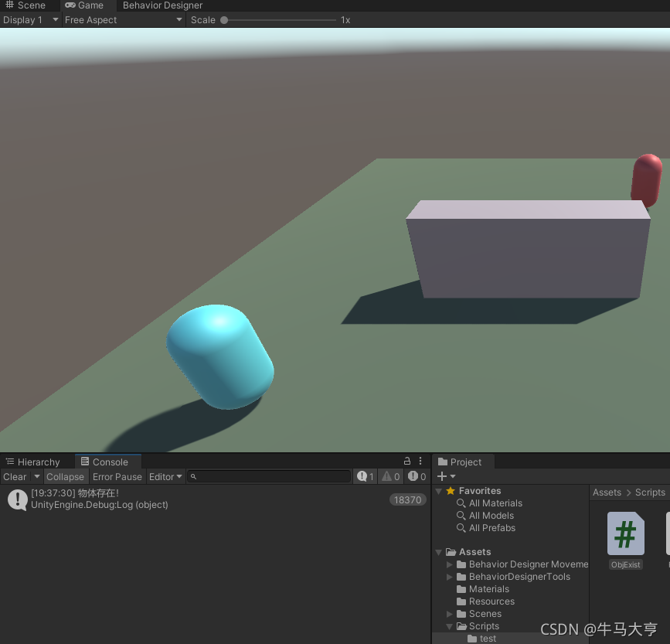
Task: Adjust the Scale slider handle
Action: point(224,20)
